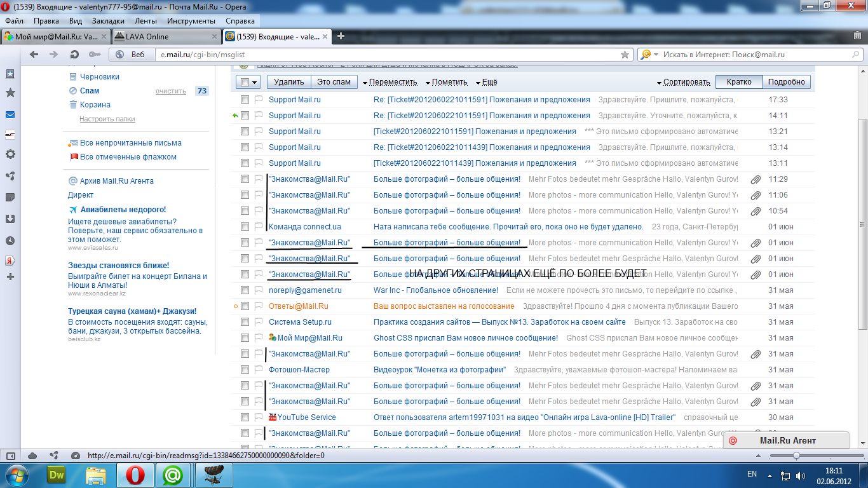Screen dimensions: 868x488
Task: Expand the Сортировать dropdown
Action: coord(683,82)
